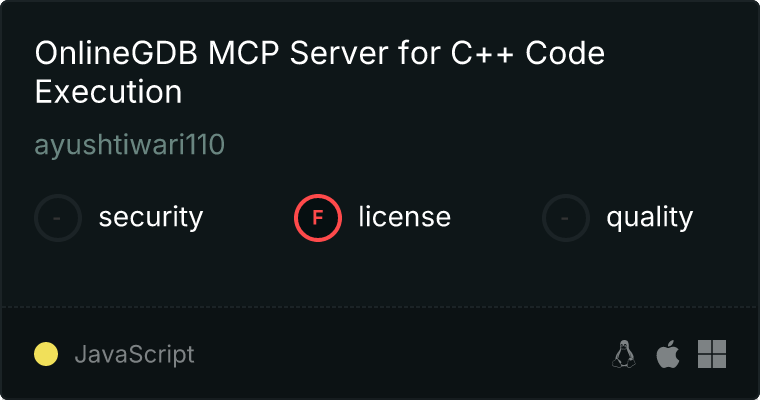Click the C++ text in the card title

click(482, 53)
